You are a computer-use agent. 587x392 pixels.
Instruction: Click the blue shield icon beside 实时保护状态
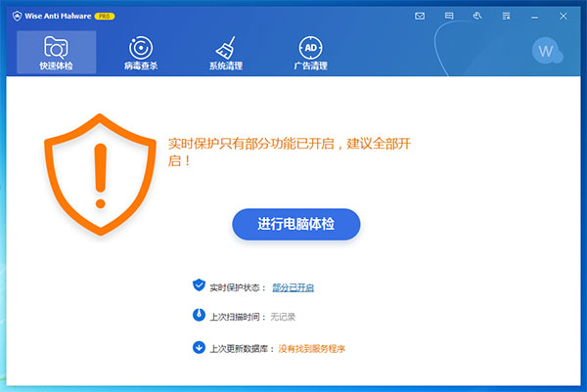click(199, 285)
